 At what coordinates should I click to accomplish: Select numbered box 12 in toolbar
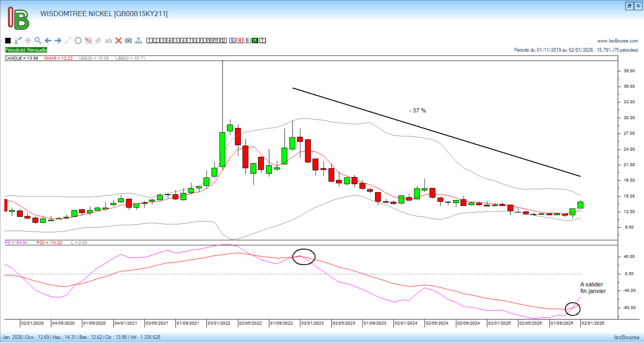[x=223, y=41]
